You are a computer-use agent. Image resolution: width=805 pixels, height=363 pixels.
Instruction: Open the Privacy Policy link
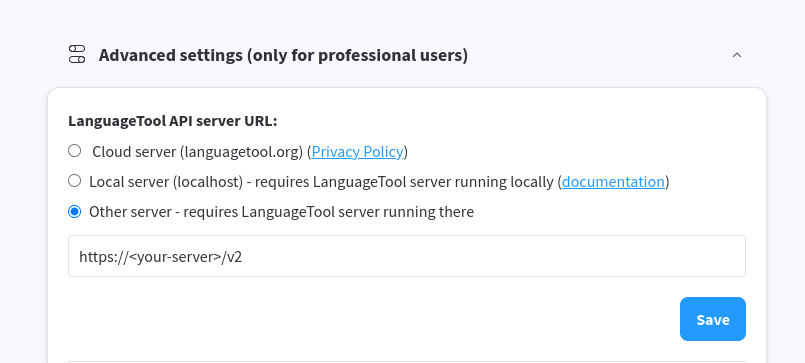357,152
